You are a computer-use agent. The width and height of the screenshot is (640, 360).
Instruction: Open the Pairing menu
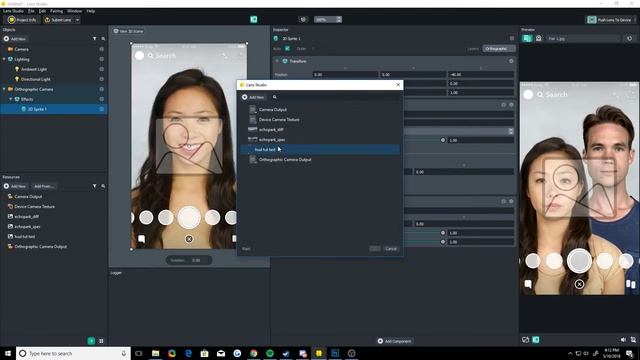tap(56, 11)
